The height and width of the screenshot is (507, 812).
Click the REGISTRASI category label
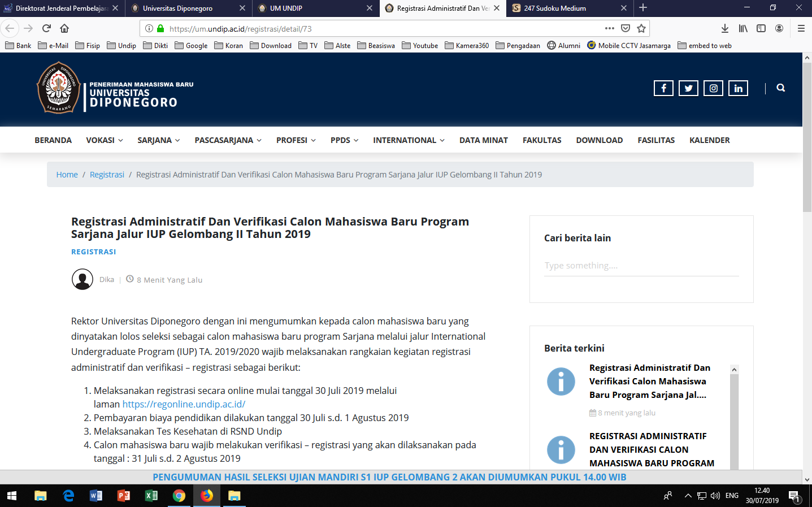[93, 252]
